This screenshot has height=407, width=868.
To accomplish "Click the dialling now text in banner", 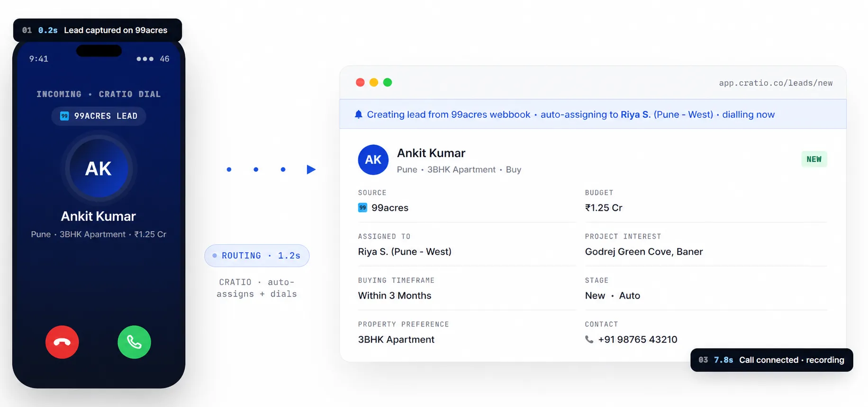I will pyautogui.click(x=749, y=114).
